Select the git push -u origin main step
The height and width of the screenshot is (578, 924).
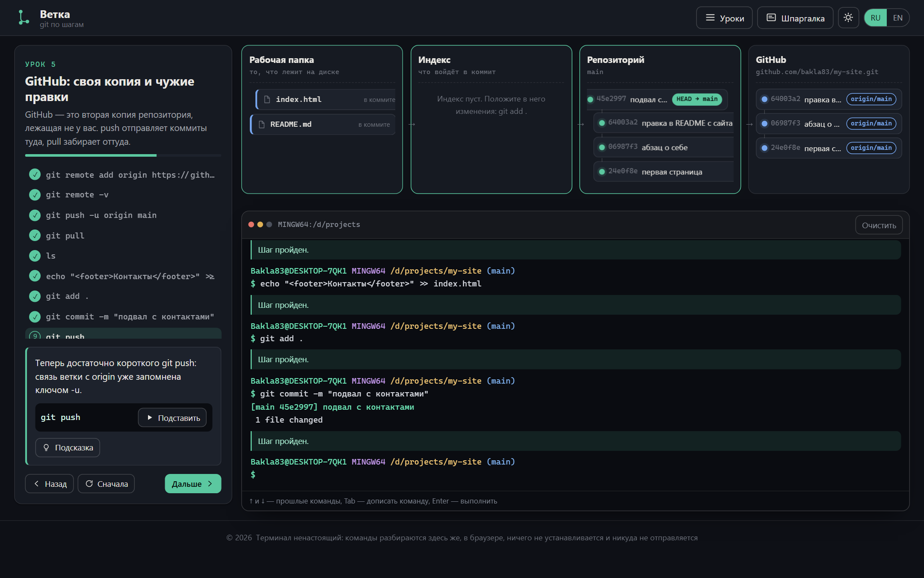(x=123, y=215)
